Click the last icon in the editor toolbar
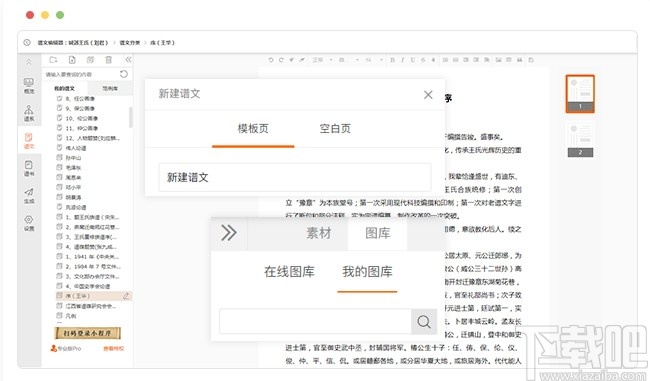The height and width of the screenshot is (381, 650). [x=531, y=60]
